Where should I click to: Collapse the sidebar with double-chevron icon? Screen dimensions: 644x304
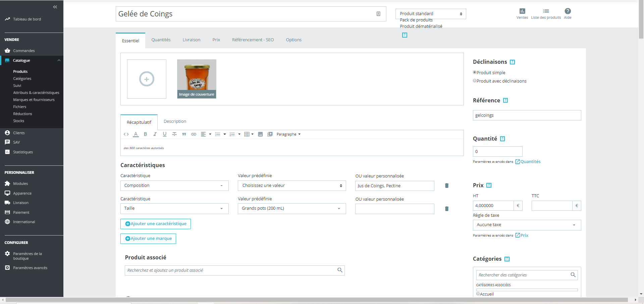pyautogui.click(x=55, y=7)
